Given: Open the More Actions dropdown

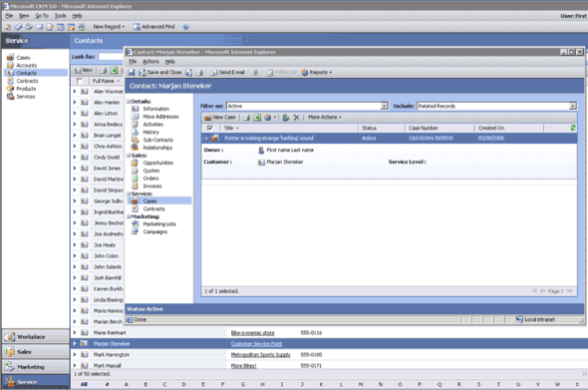Looking at the screenshot, I should pos(325,118).
